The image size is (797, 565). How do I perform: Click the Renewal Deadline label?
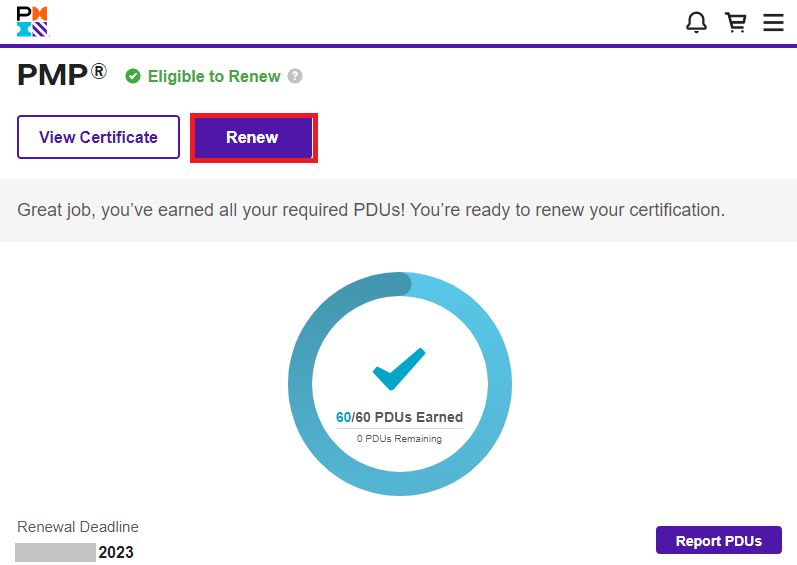click(78, 527)
